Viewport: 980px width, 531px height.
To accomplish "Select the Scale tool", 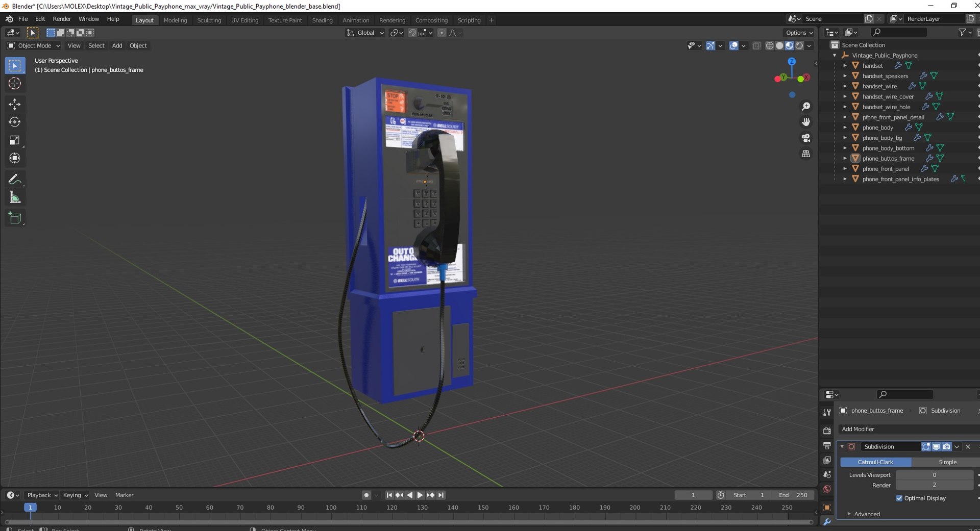I will point(15,140).
